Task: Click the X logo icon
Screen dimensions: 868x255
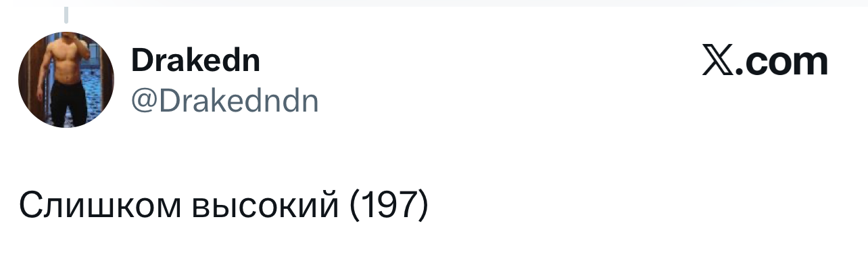Action: [x=718, y=62]
